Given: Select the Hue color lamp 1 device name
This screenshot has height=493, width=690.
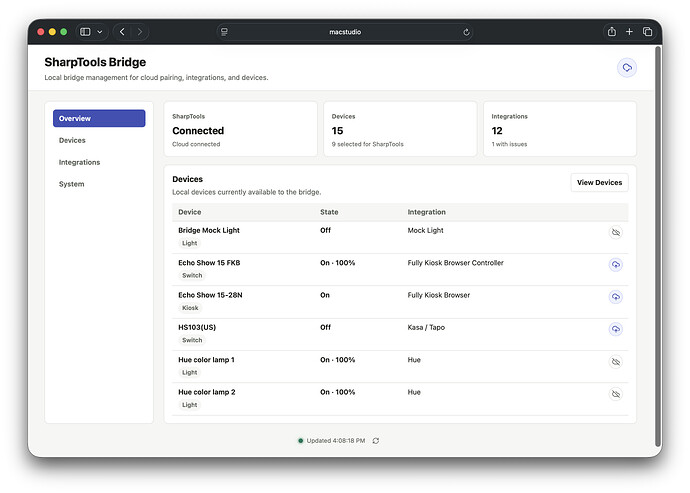Looking at the screenshot, I should [206, 360].
